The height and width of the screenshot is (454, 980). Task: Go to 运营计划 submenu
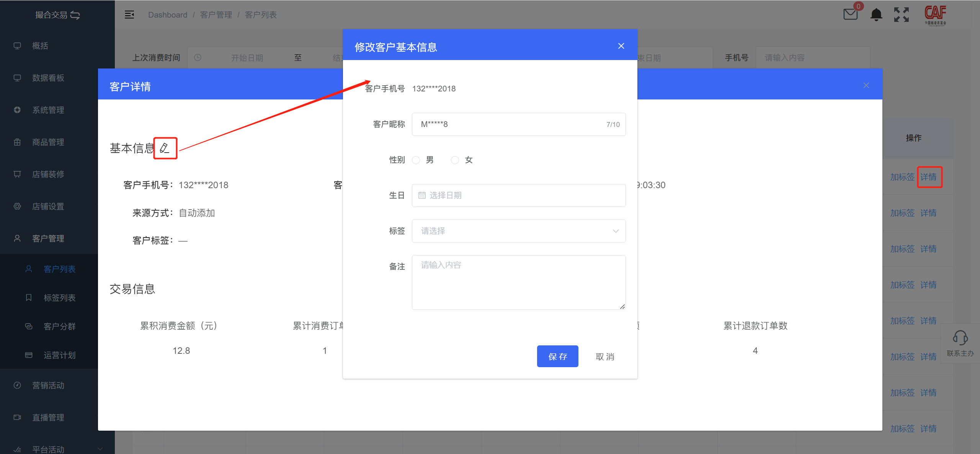[59, 355]
